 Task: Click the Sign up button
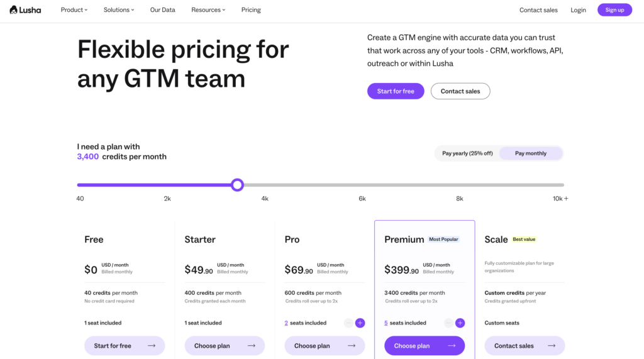pyautogui.click(x=614, y=10)
